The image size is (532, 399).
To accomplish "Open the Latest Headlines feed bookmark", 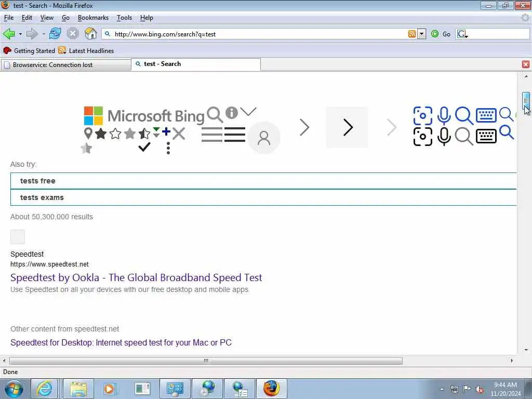I will tap(86, 50).
